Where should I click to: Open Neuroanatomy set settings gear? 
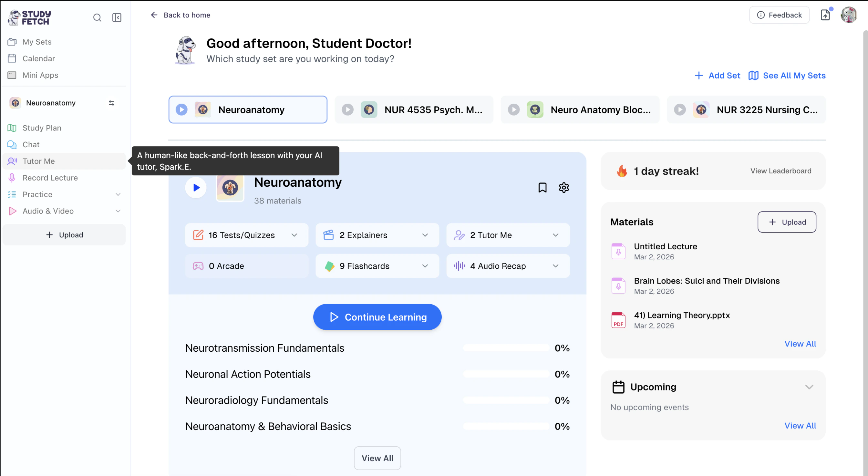(x=564, y=187)
